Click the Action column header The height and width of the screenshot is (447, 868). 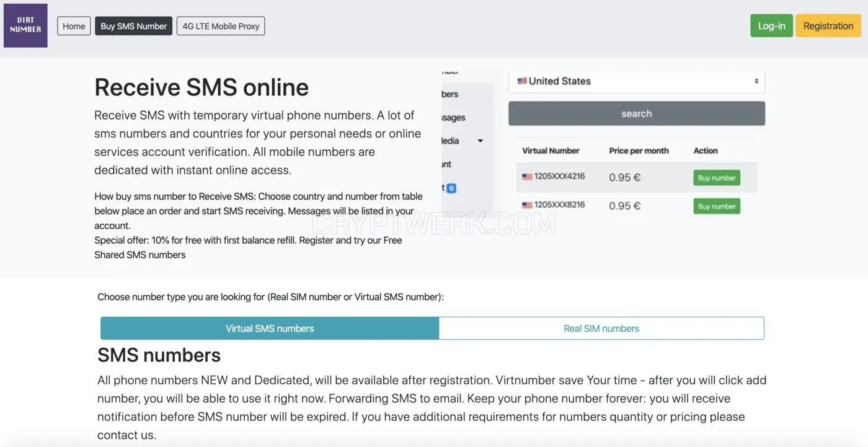[706, 151]
